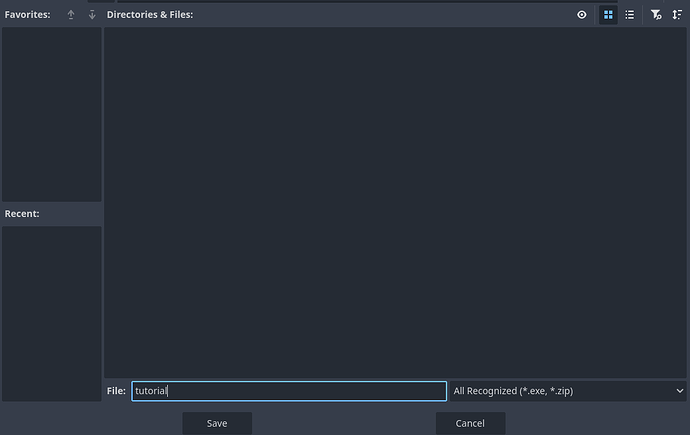Open the file sort options icon
This screenshot has height=435, width=690.
[x=677, y=15]
